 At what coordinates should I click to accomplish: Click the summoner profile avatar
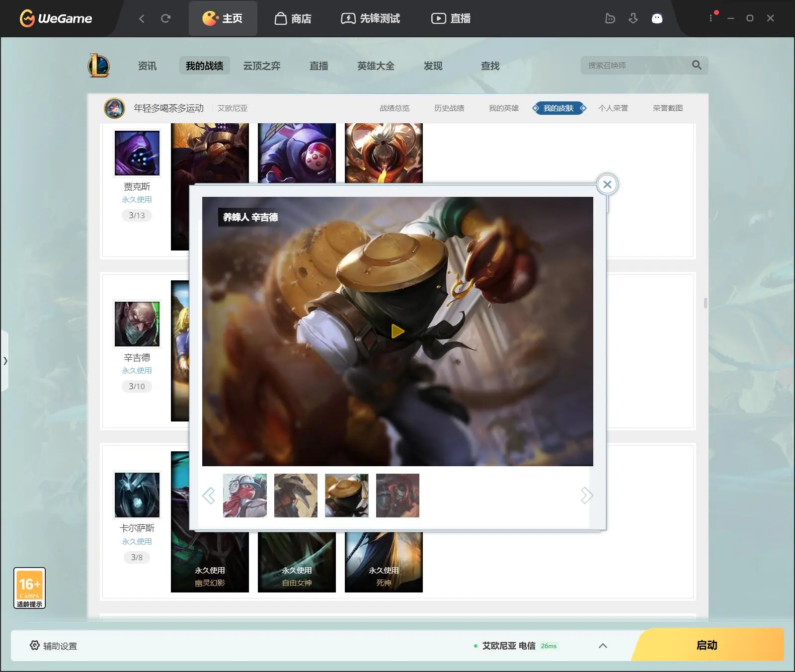[114, 108]
